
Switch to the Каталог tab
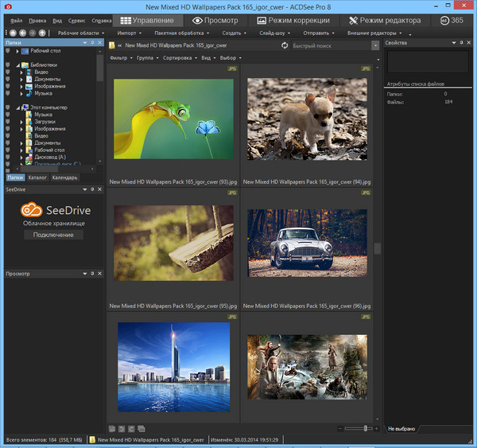point(37,177)
